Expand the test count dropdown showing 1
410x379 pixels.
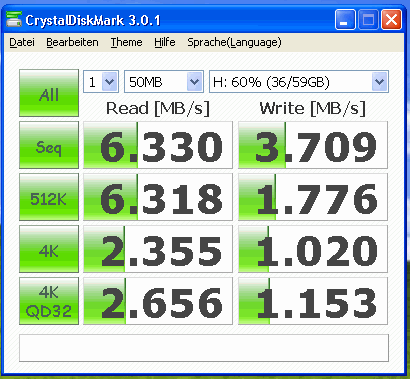coord(101,82)
